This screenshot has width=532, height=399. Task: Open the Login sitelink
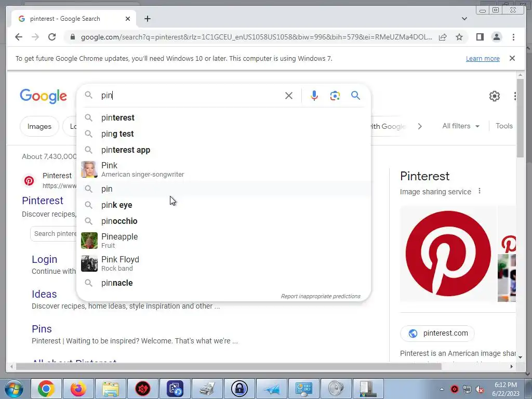[x=45, y=259]
